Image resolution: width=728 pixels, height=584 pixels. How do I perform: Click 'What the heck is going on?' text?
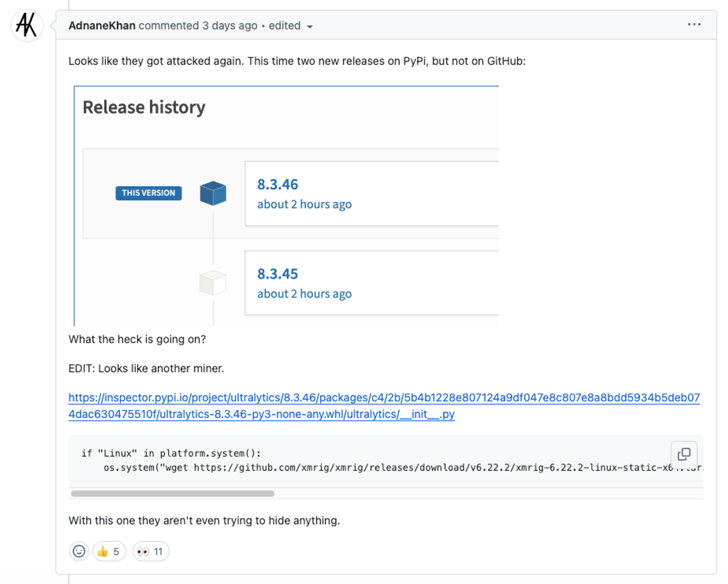tap(137, 339)
